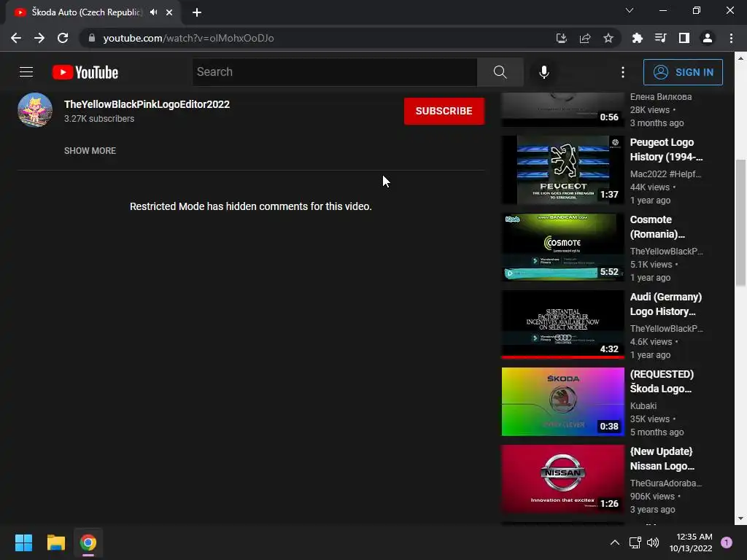The height and width of the screenshot is (560, 747).
Task: Click the SIGN IN button
Action: coord(683,72)
